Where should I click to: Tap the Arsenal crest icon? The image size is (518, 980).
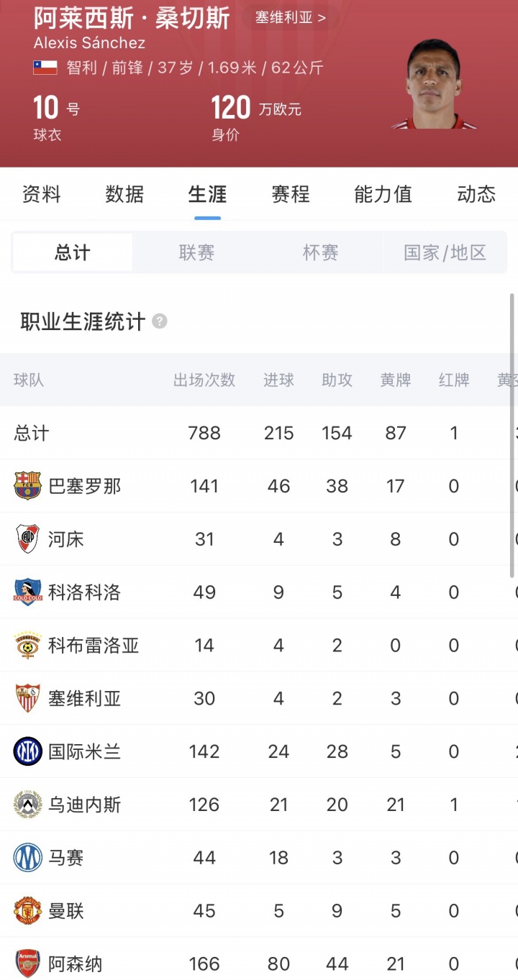click(x=28, y=964)
